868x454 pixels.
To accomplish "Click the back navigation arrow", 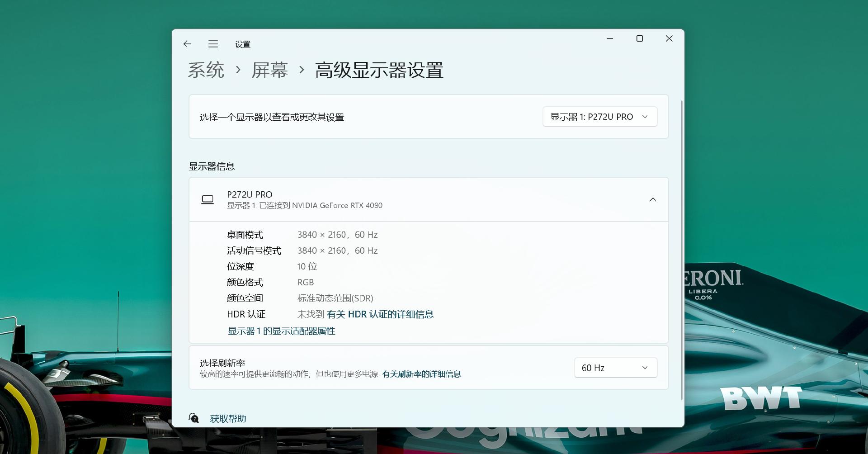I will pyautogui.click(x=188, y=44).
